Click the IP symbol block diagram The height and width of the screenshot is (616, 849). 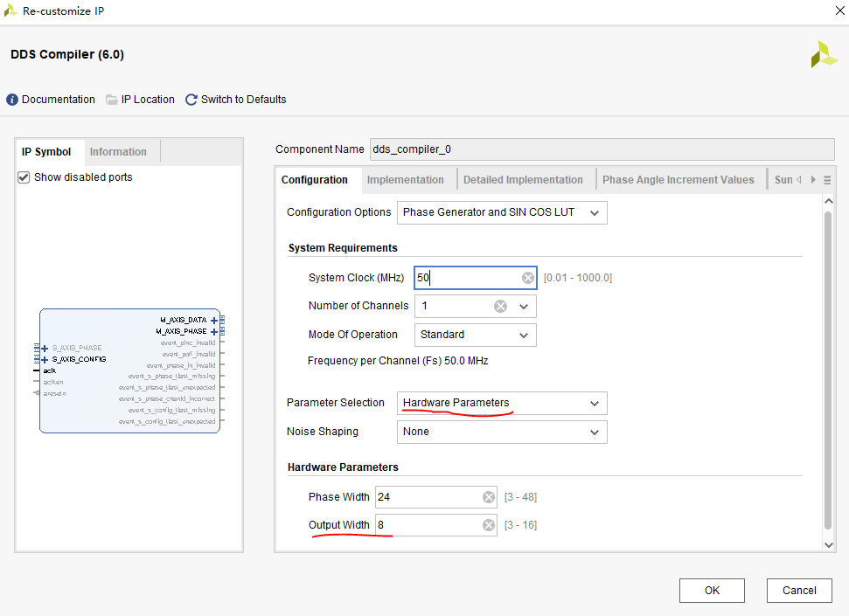(129, 370)
